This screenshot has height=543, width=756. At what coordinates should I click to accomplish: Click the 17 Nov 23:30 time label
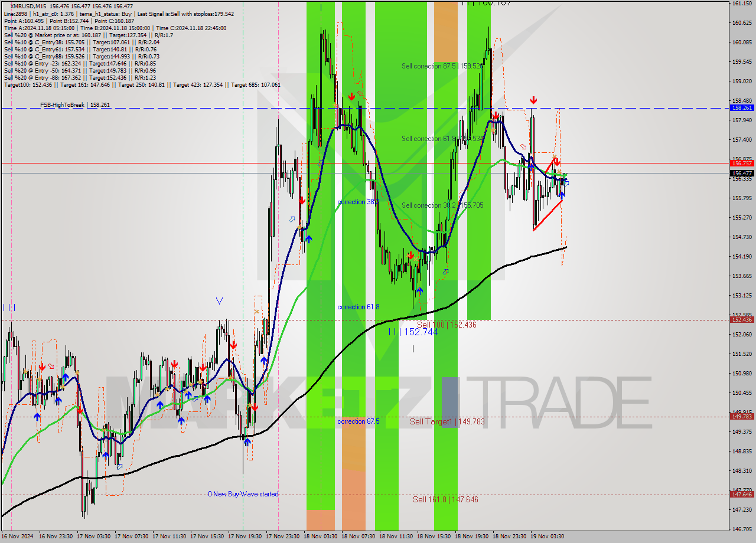click(x=283, y=537)
